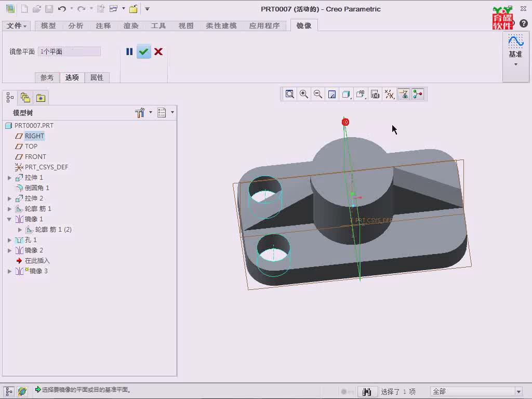This screenshot has height=399, width=532.
Task: Open the tree columns display icon
Action: tap(162, 113)
